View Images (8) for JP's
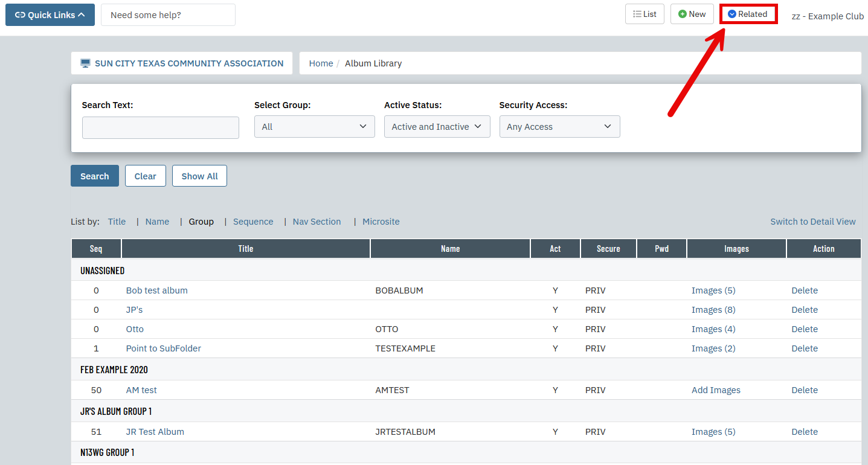Screen dimensions: 868x465 [713, 310]
